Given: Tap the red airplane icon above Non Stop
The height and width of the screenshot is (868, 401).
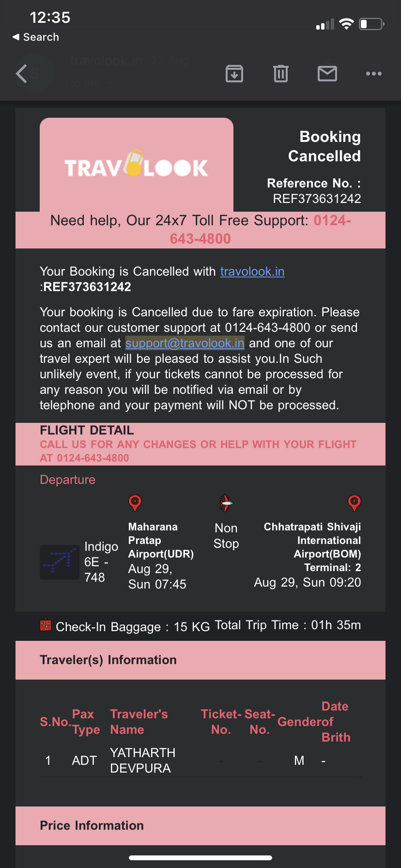Looking at the screenshot, I should coord(226,503).
